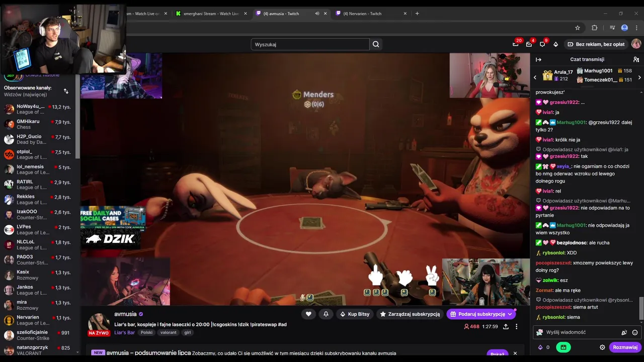Share the stream using the share icon
The width and height of the screenshot is (644, 362).
click(506, 327)
